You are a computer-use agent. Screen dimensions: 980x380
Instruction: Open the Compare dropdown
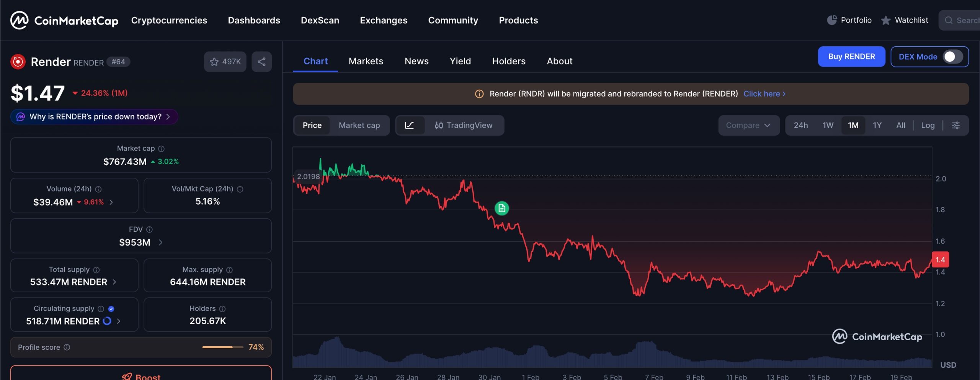749,125
